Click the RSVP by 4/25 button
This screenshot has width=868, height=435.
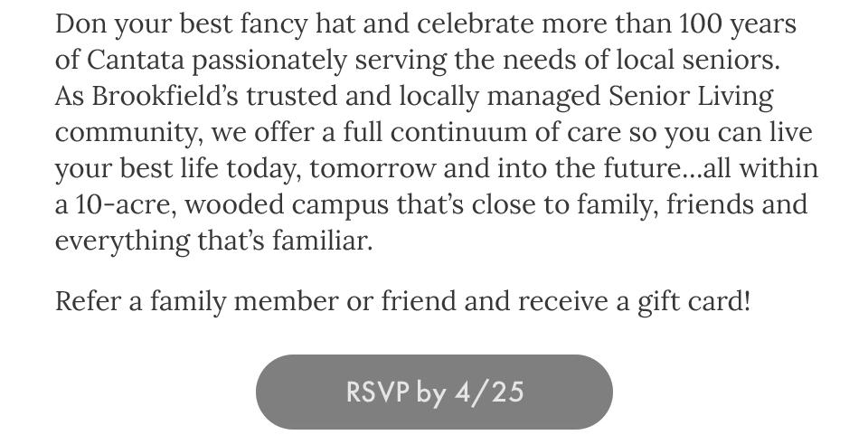[434, 392]
